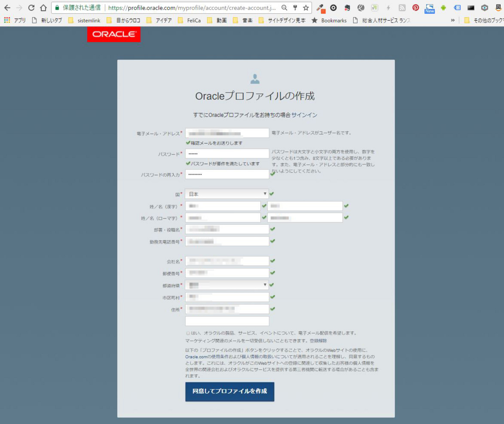Screen dimensions: 504x424
Task: Click the lightning bolt extension icon
Action: (x=388, y=8)
